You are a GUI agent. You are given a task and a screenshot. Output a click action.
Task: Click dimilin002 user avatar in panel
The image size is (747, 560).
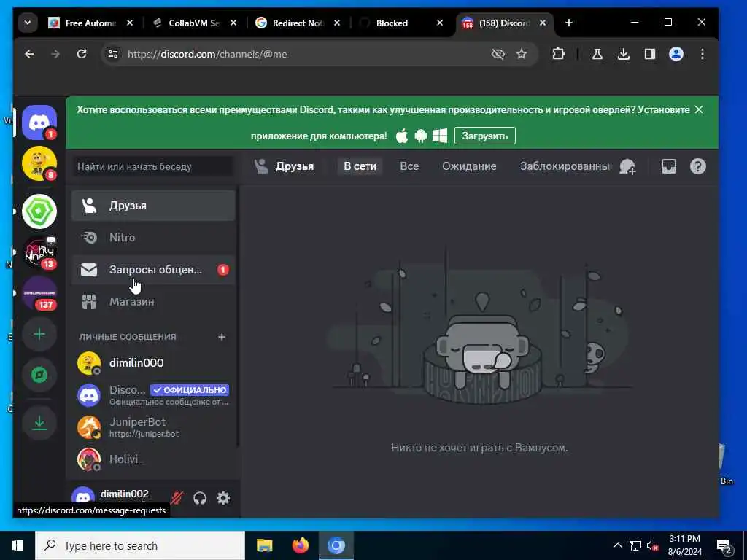coord(83,497)
